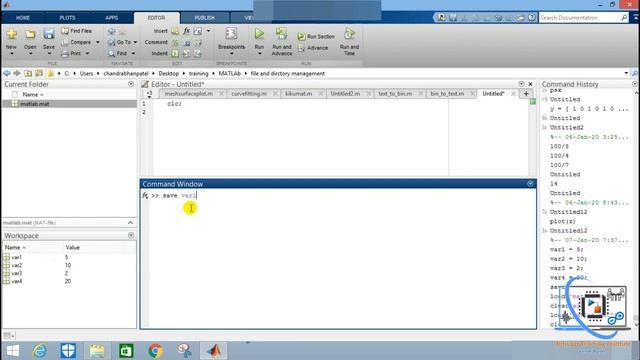Screen dimensions: 640x360
Task: Click the Advance icon
Action: [302, 48]
